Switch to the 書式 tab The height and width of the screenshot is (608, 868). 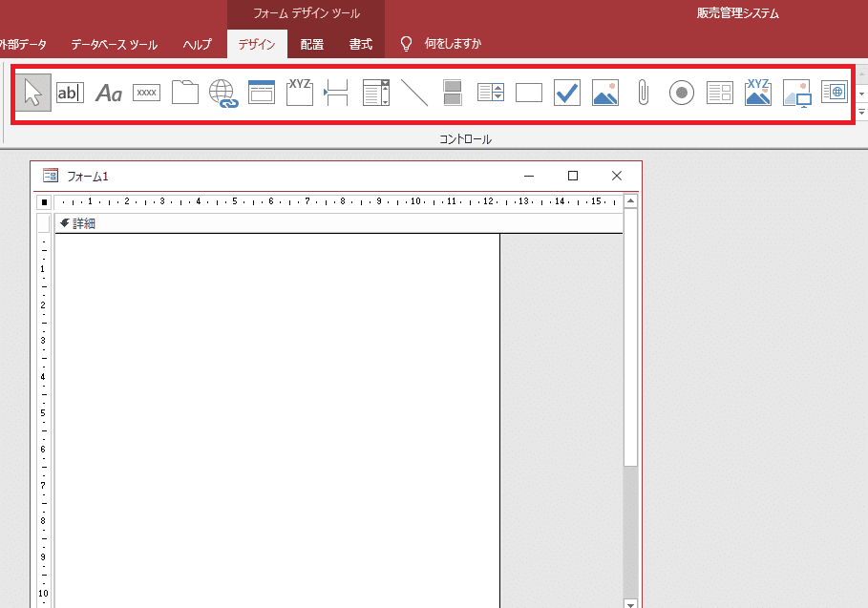pyautogui.click(x=360, y=44)
